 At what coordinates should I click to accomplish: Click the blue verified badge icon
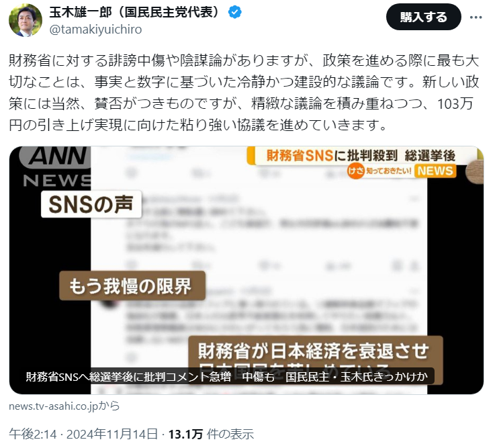point(235,12)
